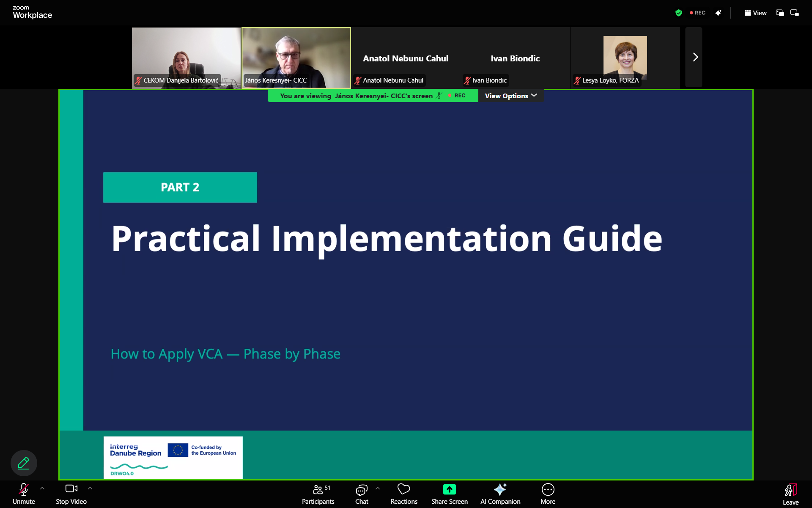Open the View layout menu
The height and width of the screenshot is (508, 812).
click(755, 13)
